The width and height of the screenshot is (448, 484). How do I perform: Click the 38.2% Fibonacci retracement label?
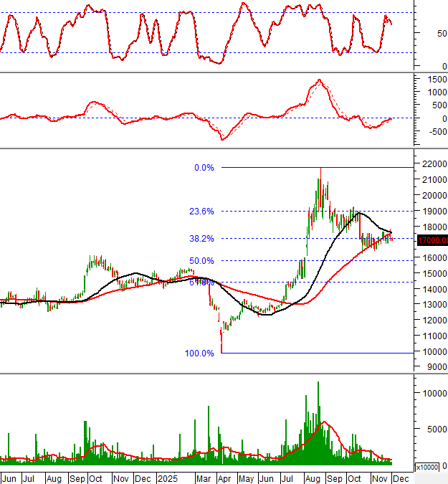click(201, 238)
